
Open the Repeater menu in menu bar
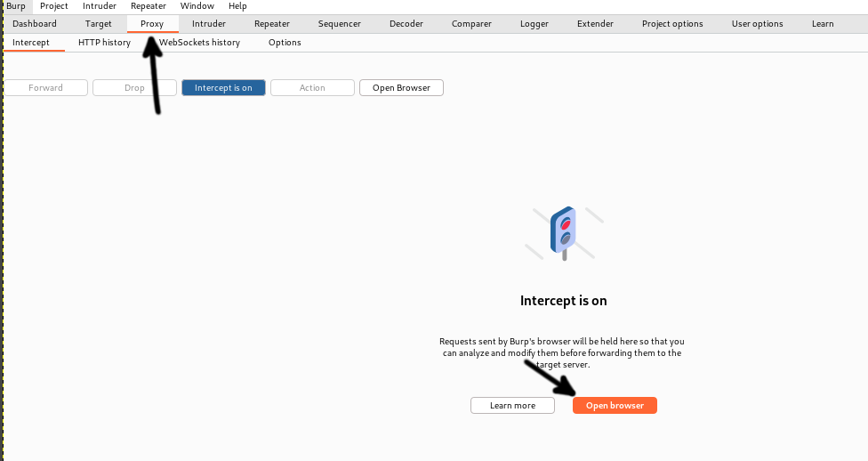pos(149,6)
